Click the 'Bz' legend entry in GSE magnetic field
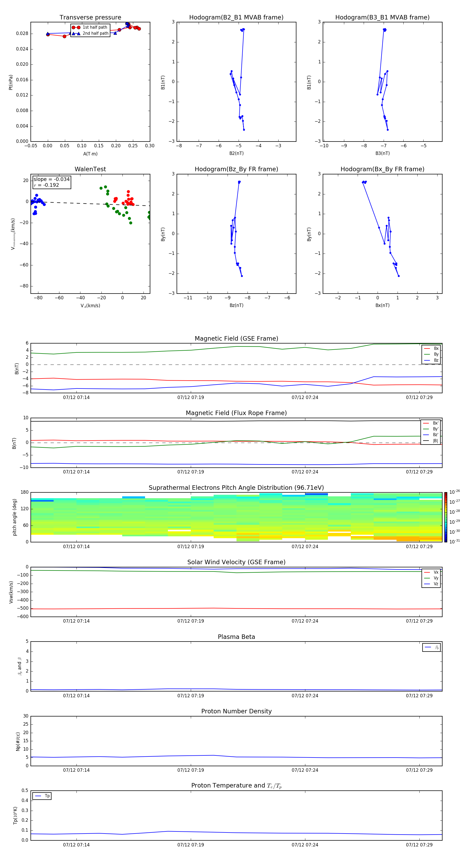The image size is (473, 868). coord(431,360)
